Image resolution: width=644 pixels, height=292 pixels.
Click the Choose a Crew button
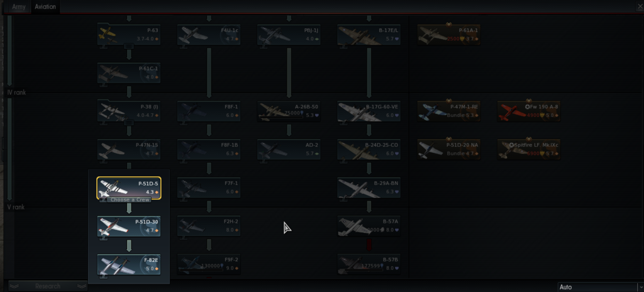click(129, 200)
